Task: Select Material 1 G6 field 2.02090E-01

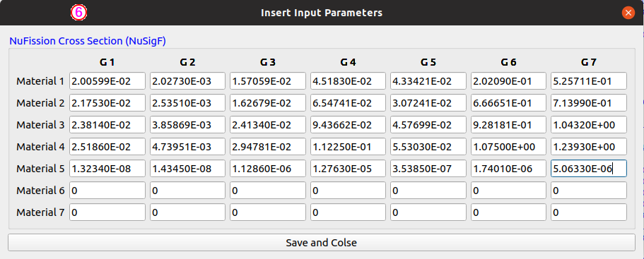Action: pyautogui.click(x=508, y=81)
